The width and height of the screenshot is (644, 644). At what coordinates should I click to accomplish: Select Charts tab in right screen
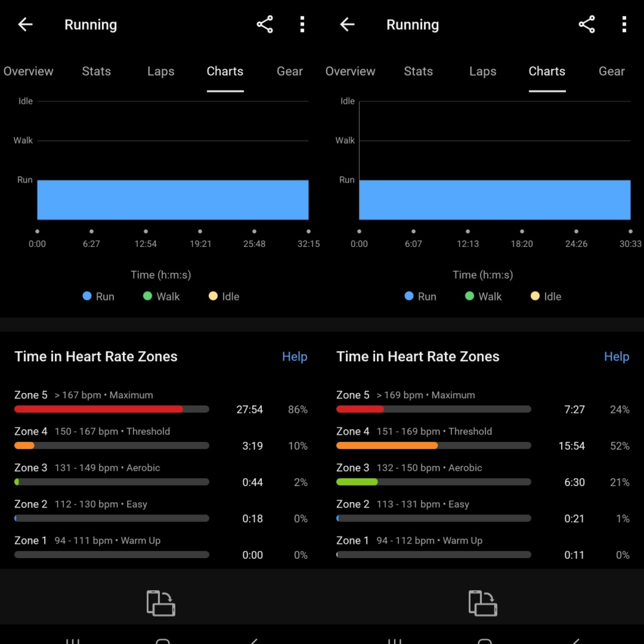547,71
